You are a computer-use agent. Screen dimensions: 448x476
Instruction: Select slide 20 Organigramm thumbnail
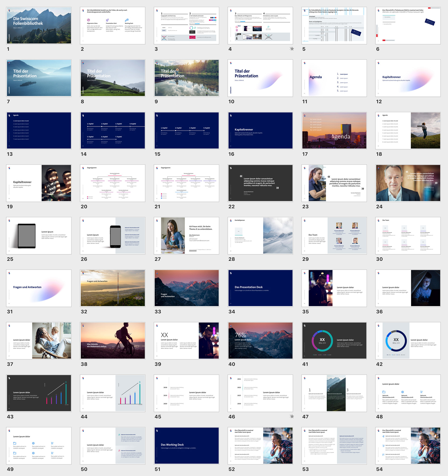point(112,183)
